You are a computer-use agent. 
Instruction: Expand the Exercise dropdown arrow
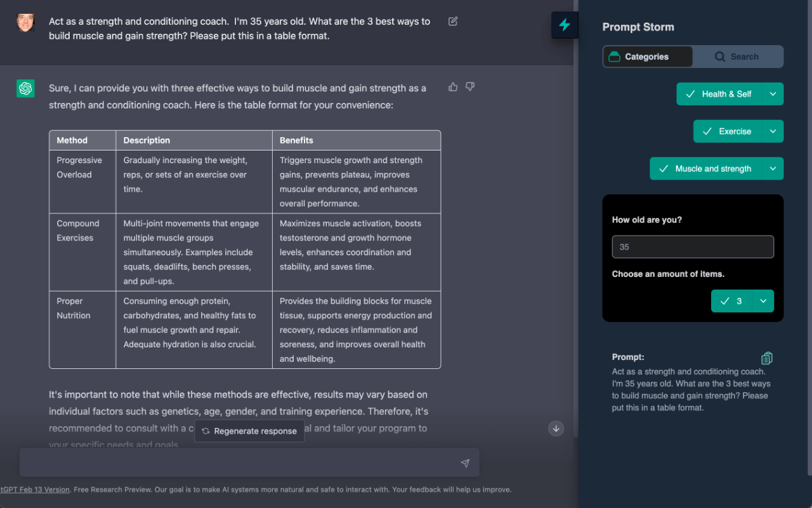tap(773, 131)
